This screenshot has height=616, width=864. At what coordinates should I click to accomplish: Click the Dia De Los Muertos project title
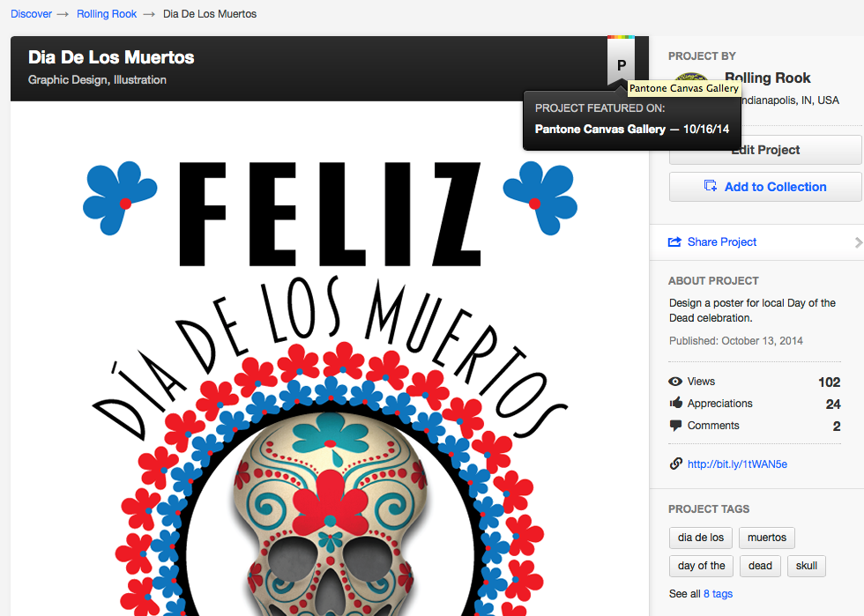point(111,57)
